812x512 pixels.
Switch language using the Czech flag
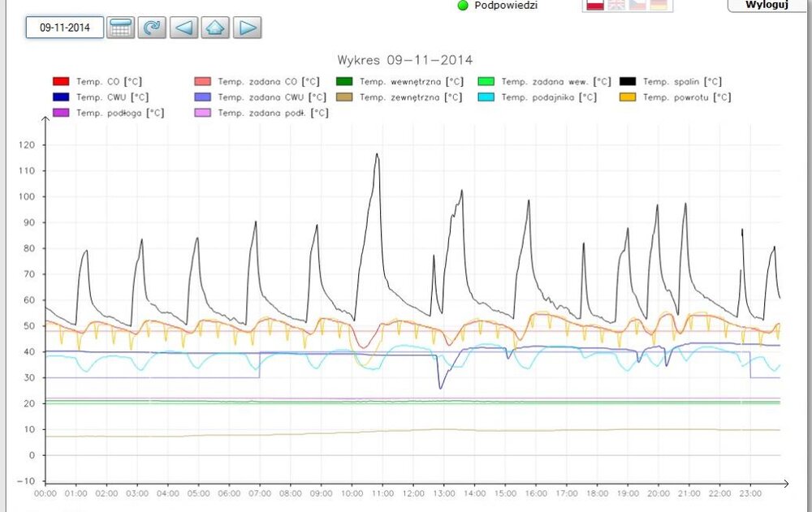tap(637, 5)
